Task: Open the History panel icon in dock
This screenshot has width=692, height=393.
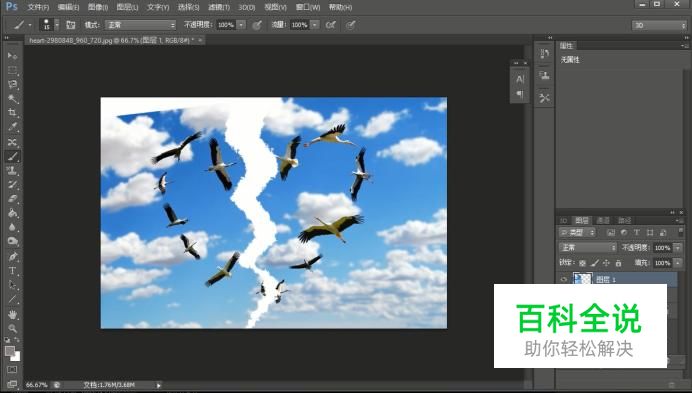Action: (544, 54)
